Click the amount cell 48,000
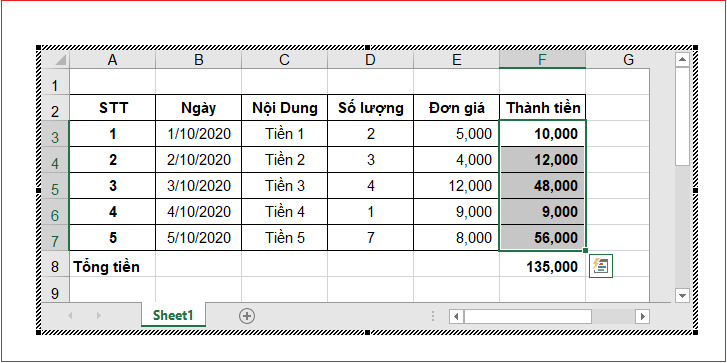The image size is (727, 363). 542,186
